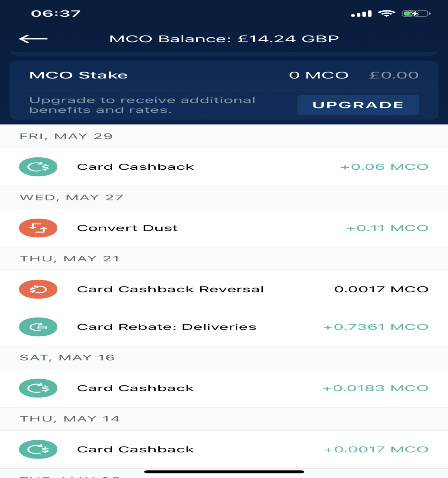448x478 pixels.
Task: Select the +0.06 MCO cashback amount
Action: pos(384,167)
